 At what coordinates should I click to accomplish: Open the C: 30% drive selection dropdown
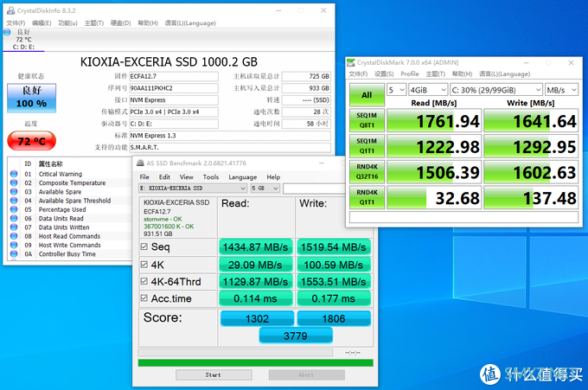coord(496,90)
